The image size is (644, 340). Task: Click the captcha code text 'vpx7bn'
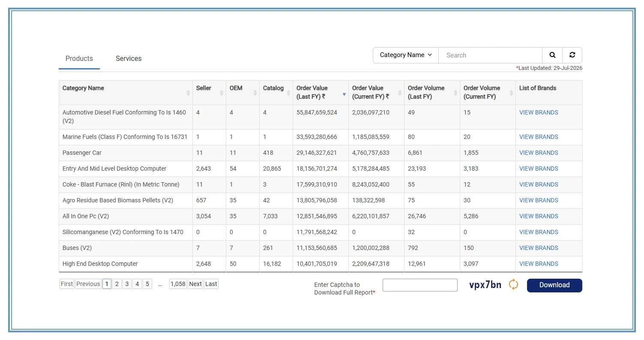point(485,285)
